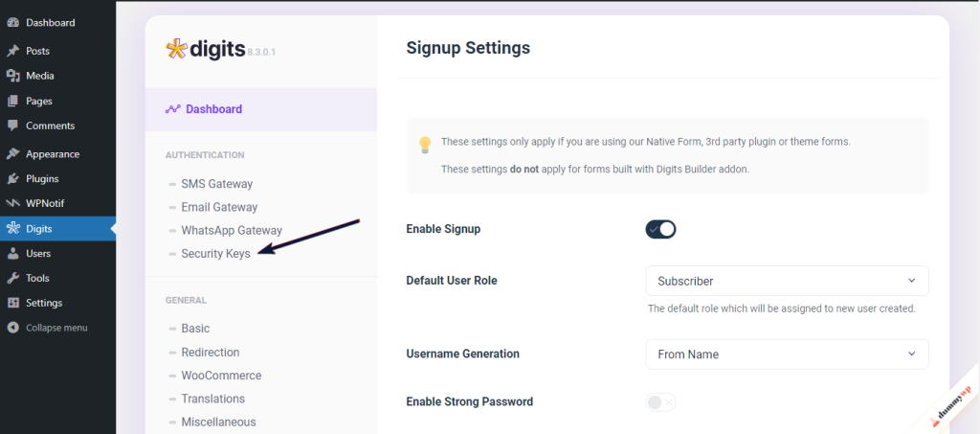The height and width of the screenshot is (434, 980).
Task: Open the Default User Role dropdown
Action: click(x=787, y=281)
